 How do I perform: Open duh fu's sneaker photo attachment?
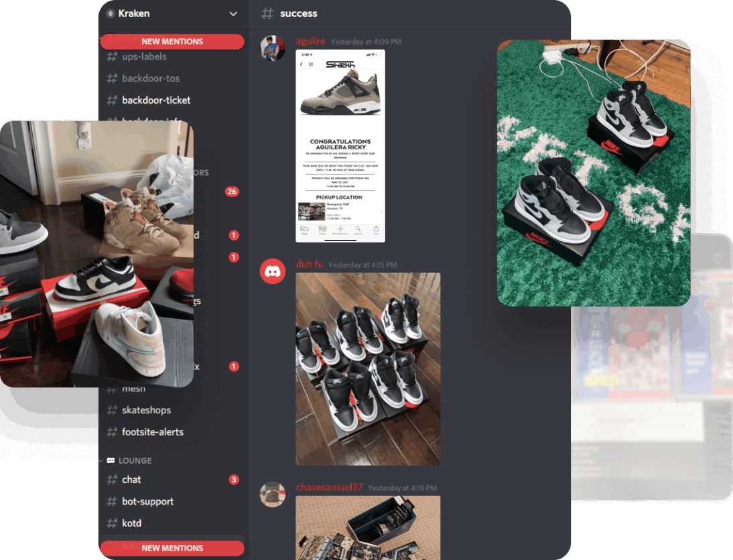click(x=368, y=368)
